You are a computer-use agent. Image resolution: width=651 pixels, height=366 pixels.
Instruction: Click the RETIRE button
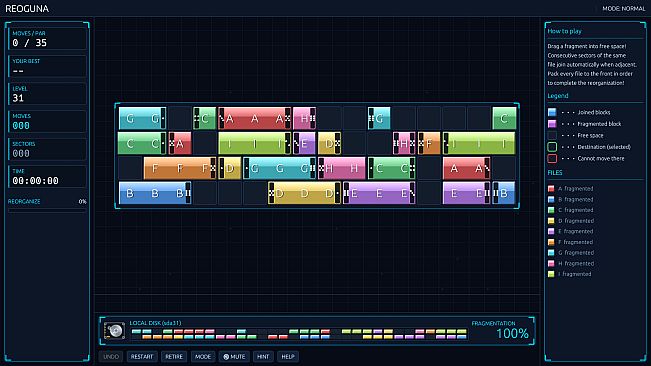(174, 356)
